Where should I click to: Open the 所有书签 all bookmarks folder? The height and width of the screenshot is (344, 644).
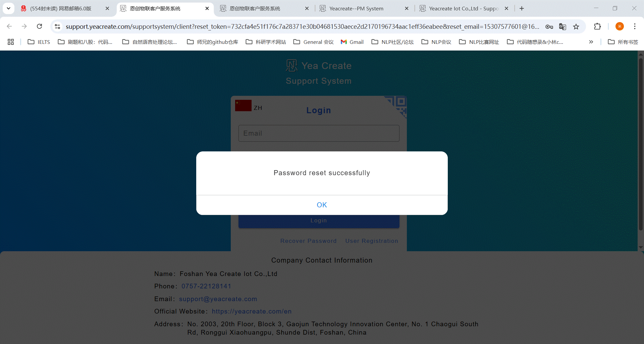623,42
